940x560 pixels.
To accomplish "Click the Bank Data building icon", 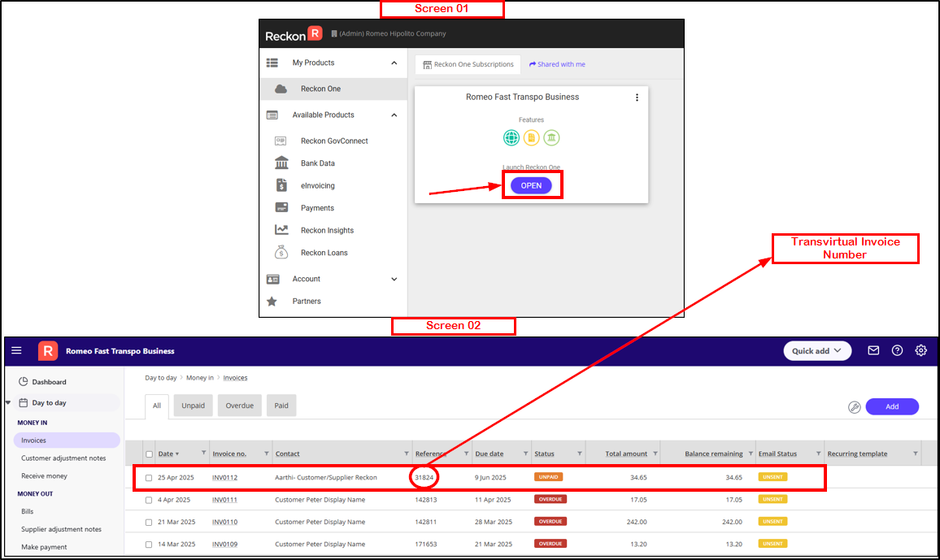I will coord(281,163).
